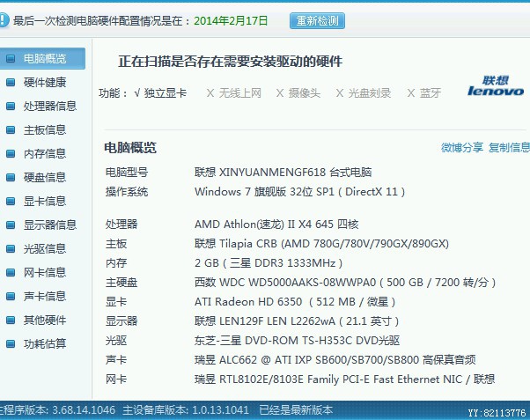Select 电脑概览 in the sidebar
The width and height of the screenshot is (530, 420).
point(42,58)
